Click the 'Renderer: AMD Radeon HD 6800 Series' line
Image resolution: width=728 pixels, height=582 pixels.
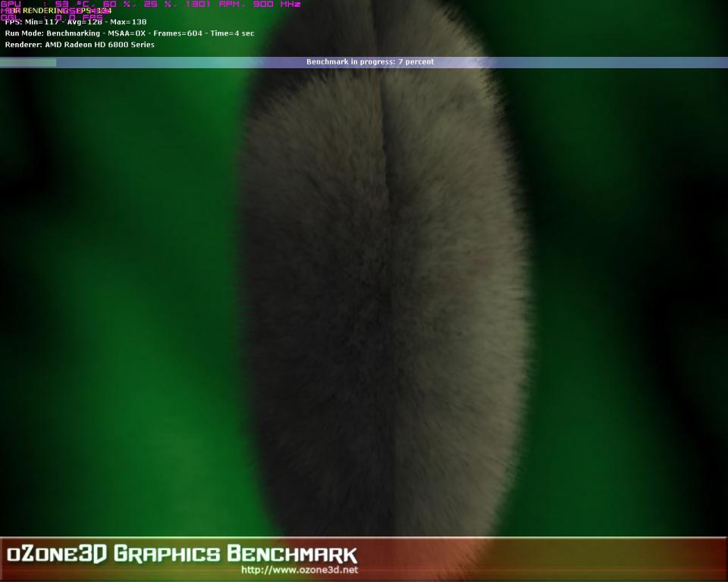(x=80, y=45)
